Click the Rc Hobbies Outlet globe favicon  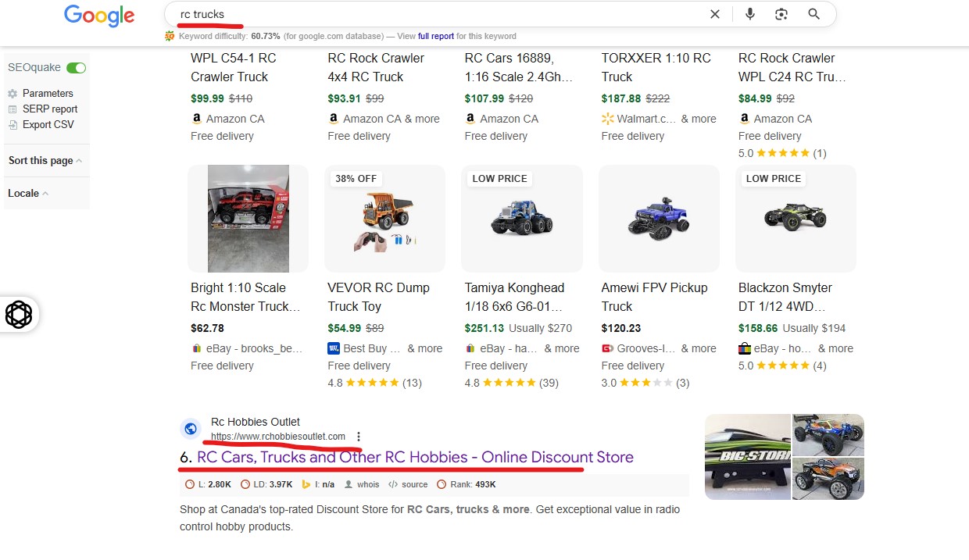191,429
